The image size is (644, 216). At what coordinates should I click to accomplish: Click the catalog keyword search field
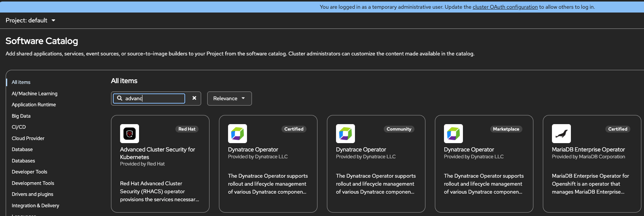(x=149, y=98)
